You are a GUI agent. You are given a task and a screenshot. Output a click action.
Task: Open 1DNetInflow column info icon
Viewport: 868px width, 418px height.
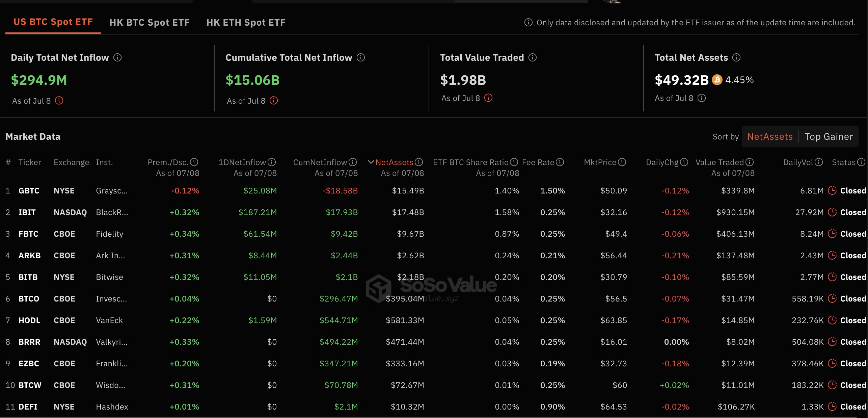[272, 162]
